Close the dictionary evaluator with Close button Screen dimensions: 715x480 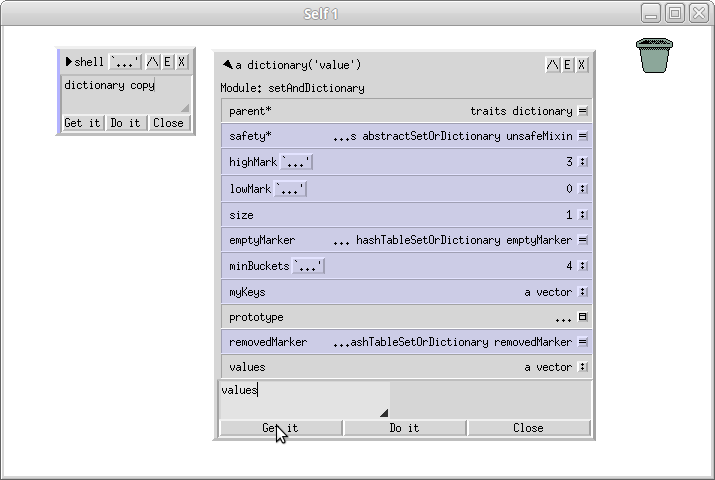coord(528,428)
